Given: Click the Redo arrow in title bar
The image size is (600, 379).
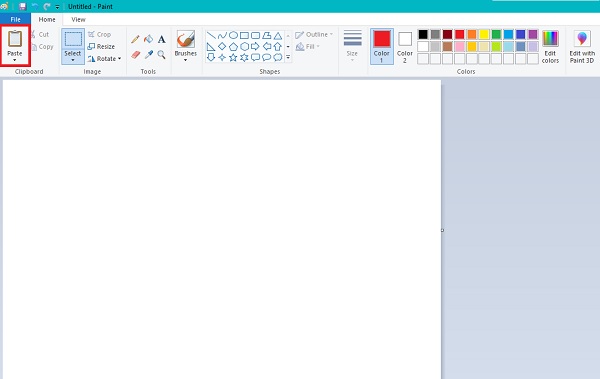Looking at the screenshot, I should point(47,6).
